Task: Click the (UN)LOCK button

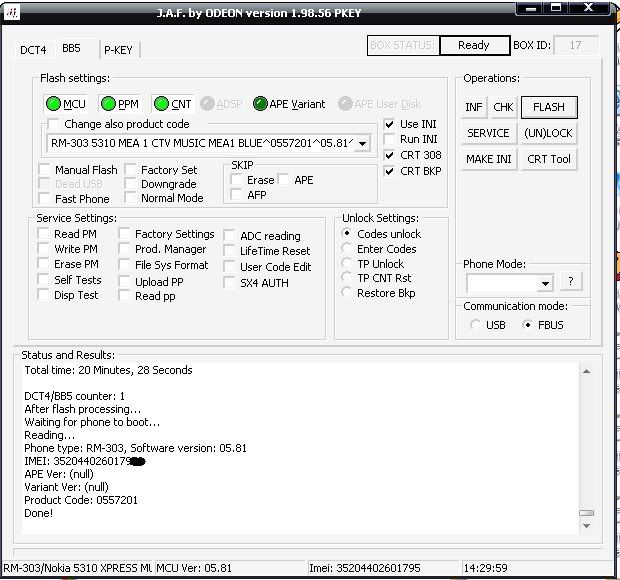Action: (x=548, y=133)
